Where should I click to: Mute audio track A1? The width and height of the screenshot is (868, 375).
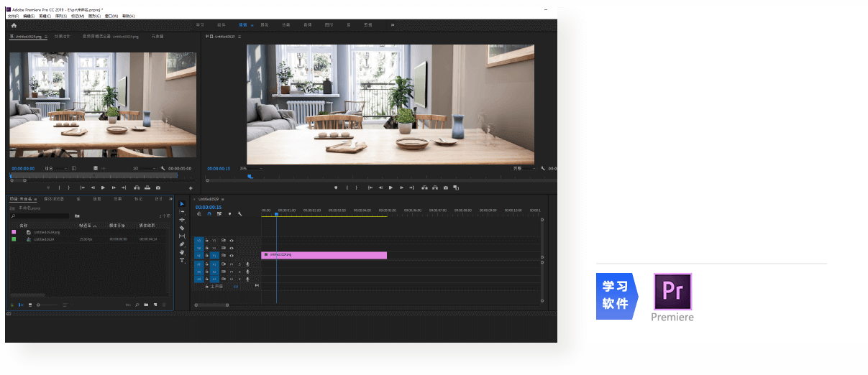coord(232,264)
